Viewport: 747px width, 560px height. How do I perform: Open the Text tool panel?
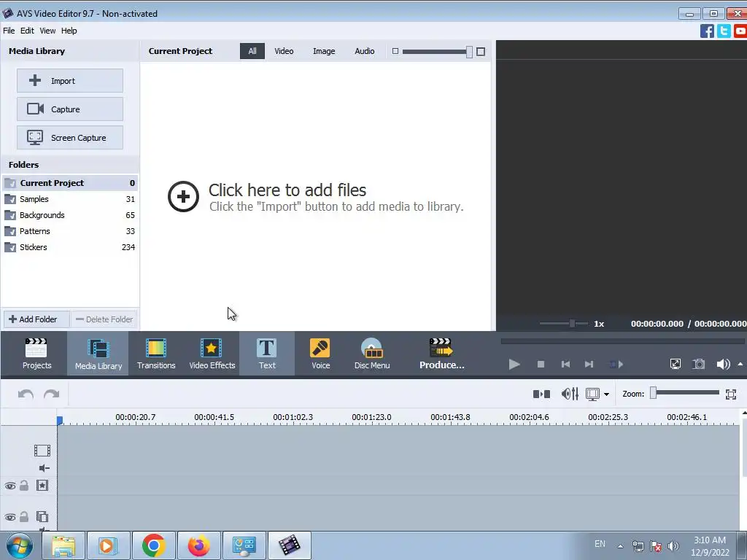(267, 354)
